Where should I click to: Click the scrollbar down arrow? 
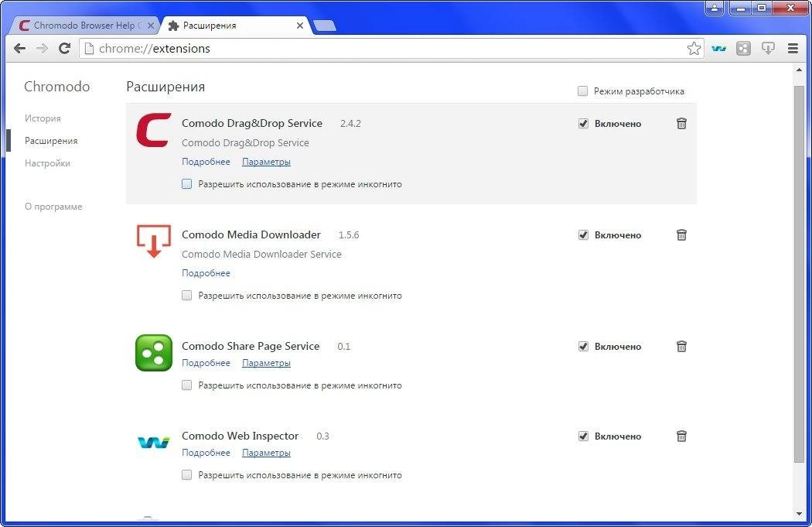coord(799,514)
